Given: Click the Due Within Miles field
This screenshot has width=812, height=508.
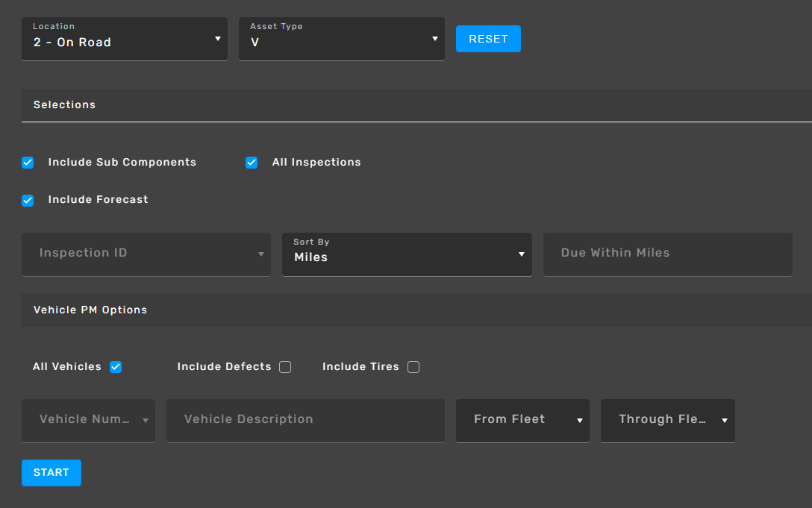Looking at the screenshot, I should point(667,254).
